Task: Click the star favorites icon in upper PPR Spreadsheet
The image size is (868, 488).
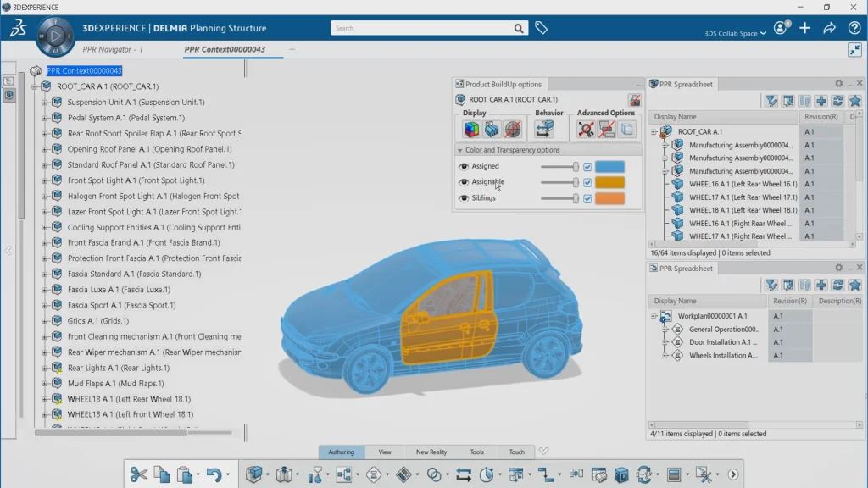Action: 854,101
